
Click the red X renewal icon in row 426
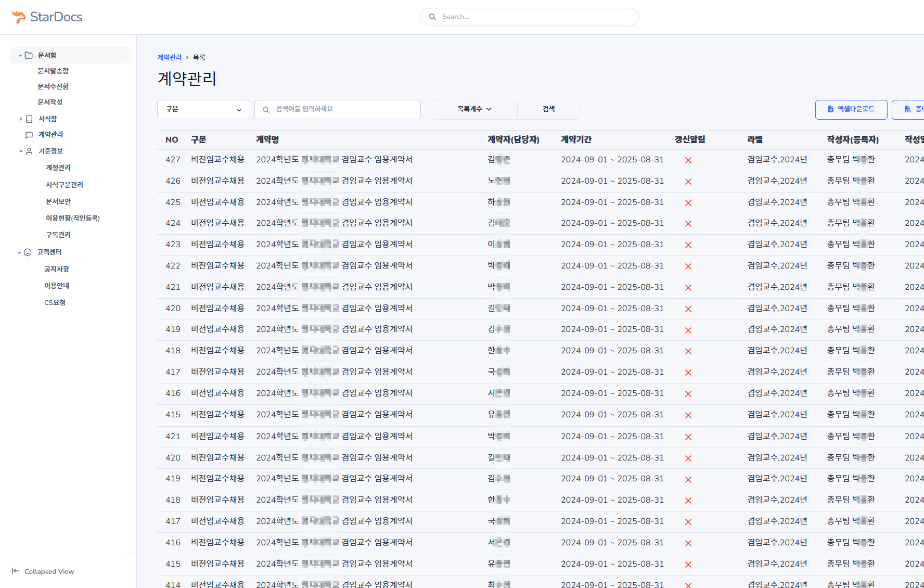[688, 182]
